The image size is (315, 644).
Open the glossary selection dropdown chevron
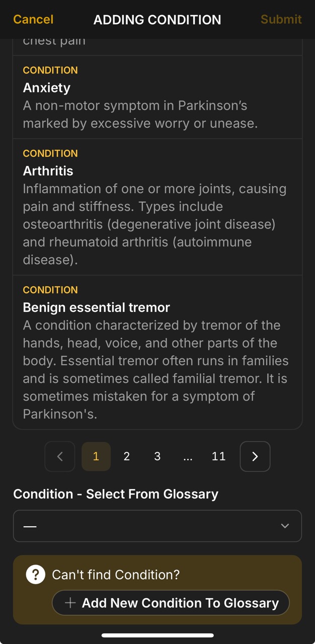pyautogui.click(x=285, y=526)
